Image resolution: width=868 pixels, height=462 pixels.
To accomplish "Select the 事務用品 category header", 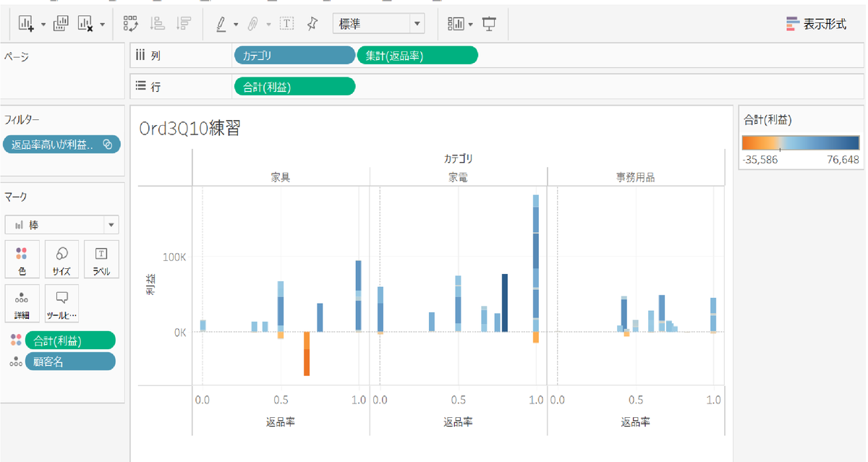I will [x=636, y=177].
